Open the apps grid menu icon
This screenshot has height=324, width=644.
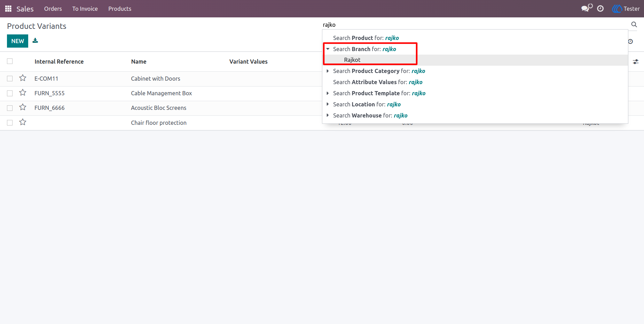tap(8, 9)
